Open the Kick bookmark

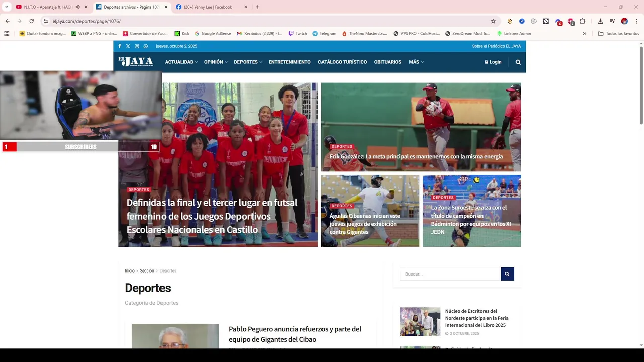182,34
